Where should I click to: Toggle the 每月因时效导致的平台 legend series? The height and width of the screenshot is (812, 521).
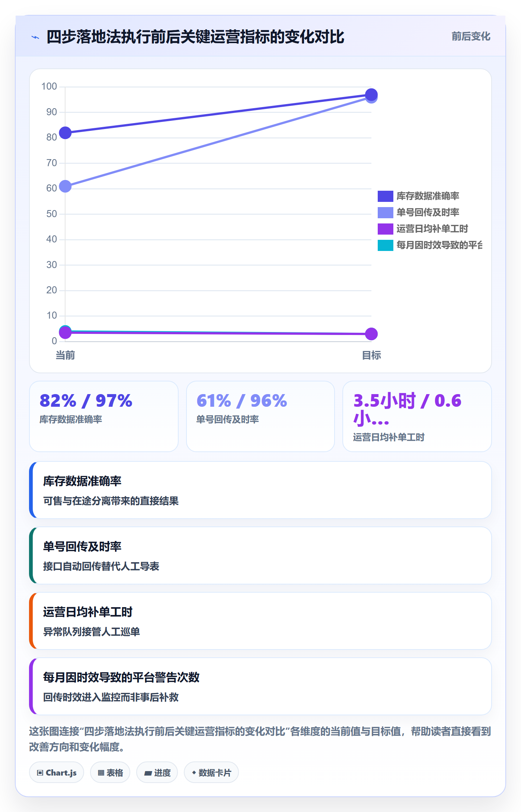coord(430,245)
